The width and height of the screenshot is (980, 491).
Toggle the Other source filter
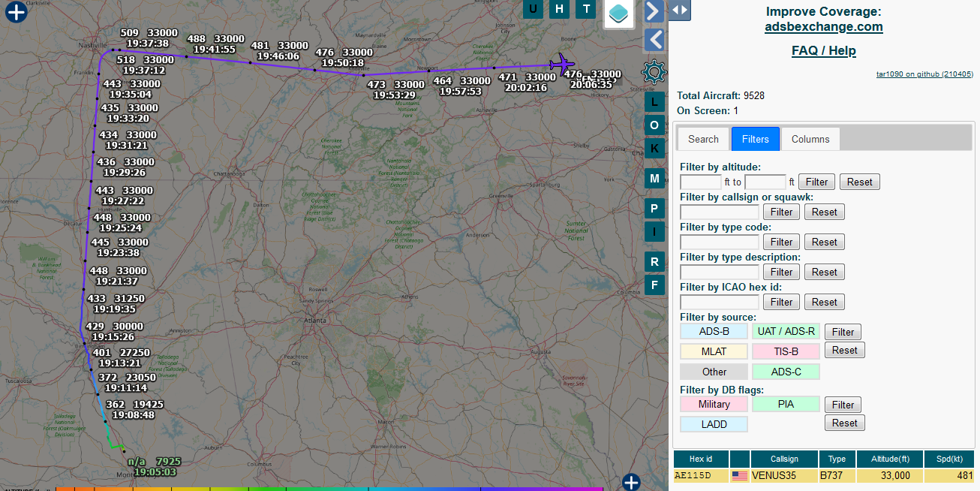click(x=714, y=372)
